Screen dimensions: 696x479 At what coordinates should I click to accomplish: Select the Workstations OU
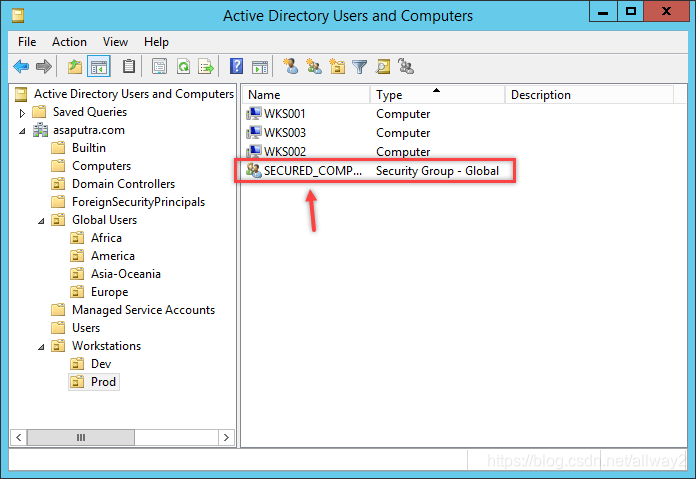107,346
